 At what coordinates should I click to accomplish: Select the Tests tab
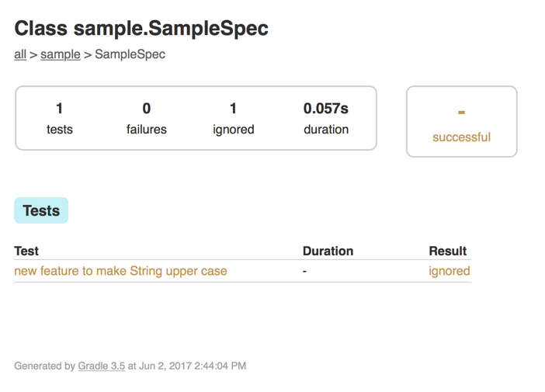(x=41, y=210)
